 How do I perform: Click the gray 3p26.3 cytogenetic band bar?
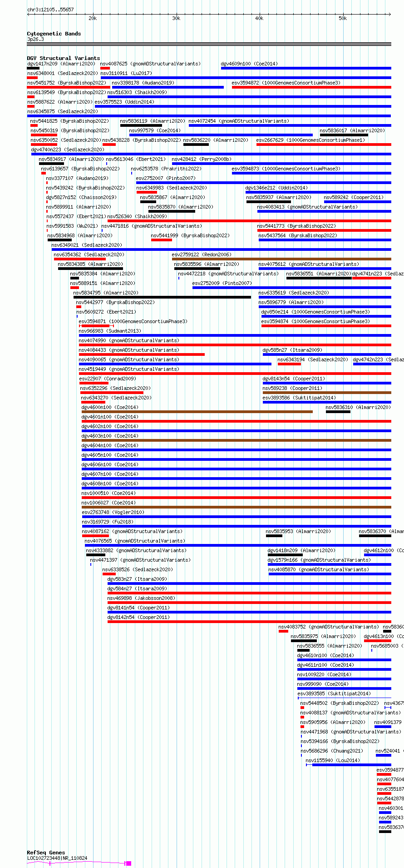pos(209,44)
